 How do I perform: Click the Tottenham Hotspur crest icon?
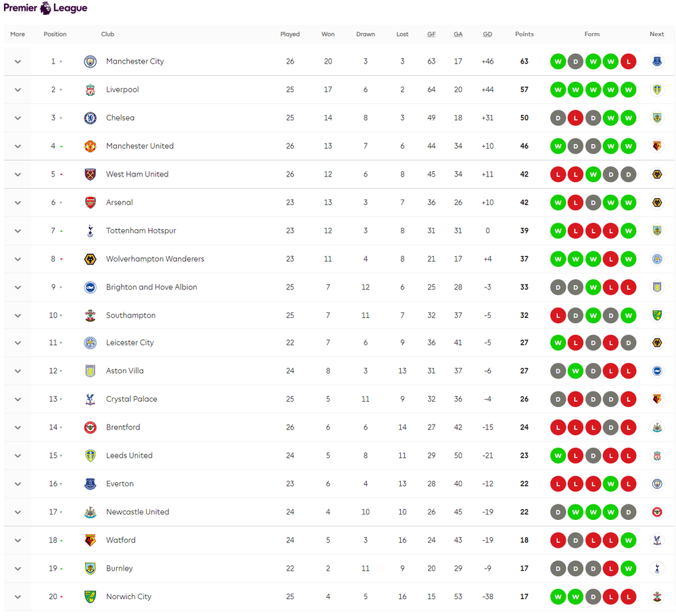(x=90, y=231)
